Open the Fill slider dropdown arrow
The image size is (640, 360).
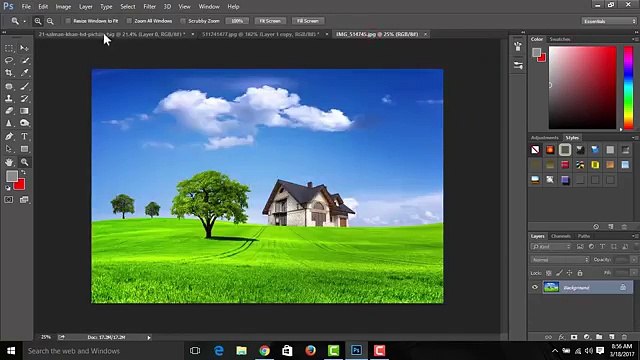tap(634, 273)
